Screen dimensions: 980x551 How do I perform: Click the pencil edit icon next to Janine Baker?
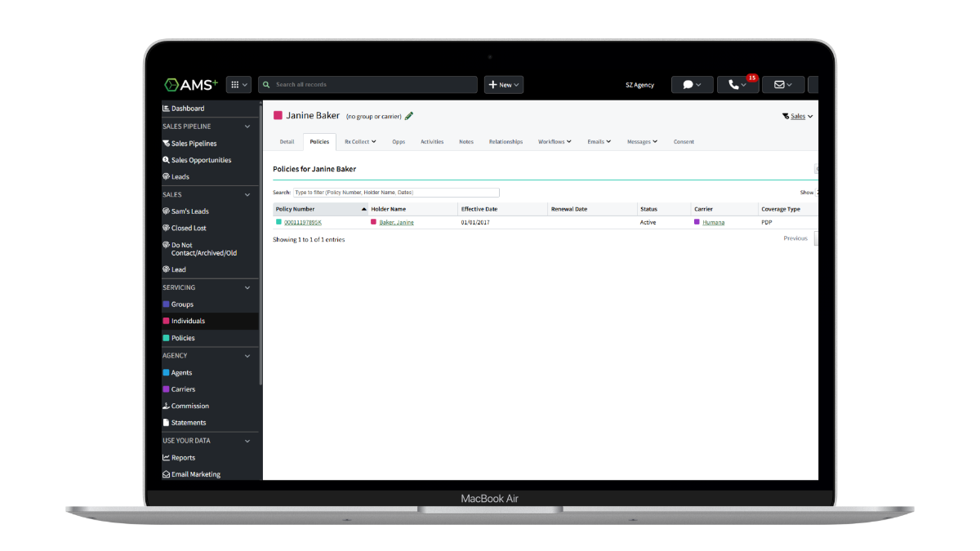409,116
